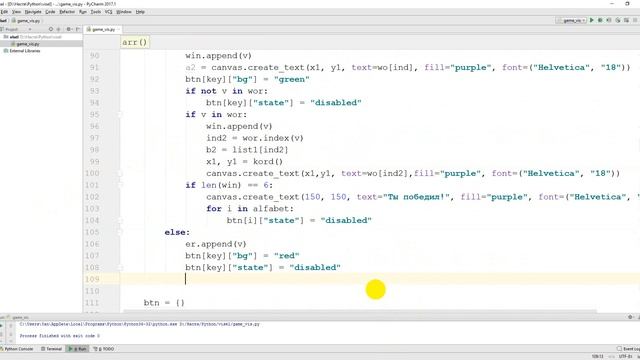Open the Window menu
This screenshot has width=640, height=360.
[124, 12]
